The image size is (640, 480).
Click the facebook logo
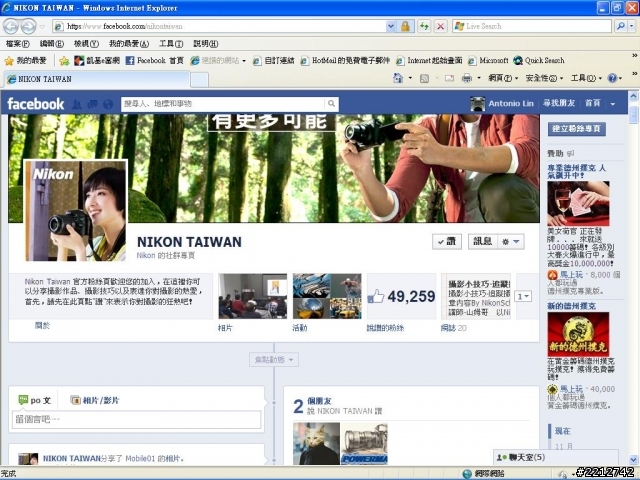click(x=36, y=104)
